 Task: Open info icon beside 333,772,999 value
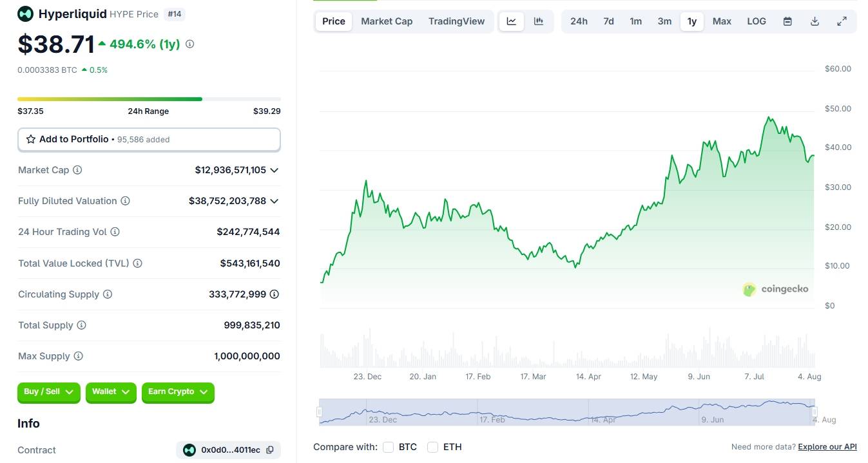275,294
